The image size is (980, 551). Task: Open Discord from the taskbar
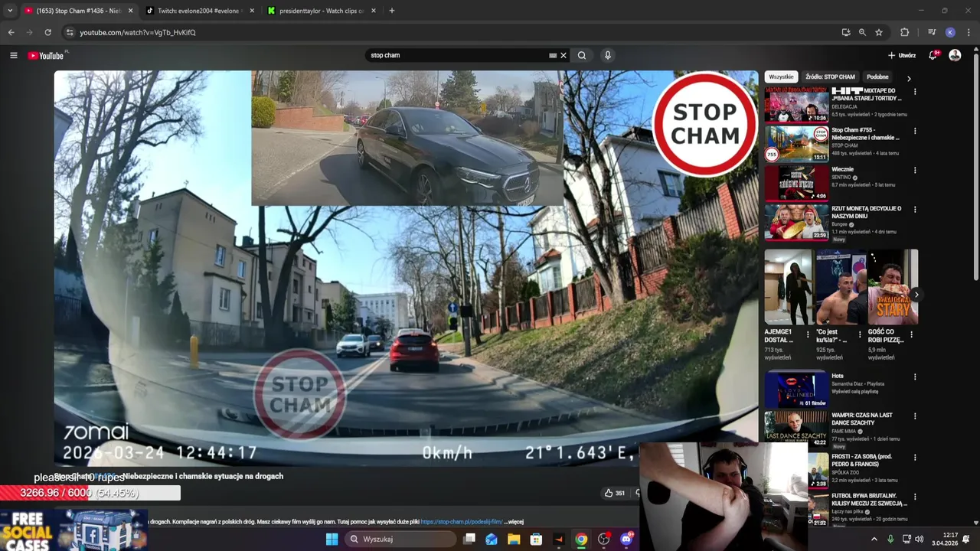[626, 539]
